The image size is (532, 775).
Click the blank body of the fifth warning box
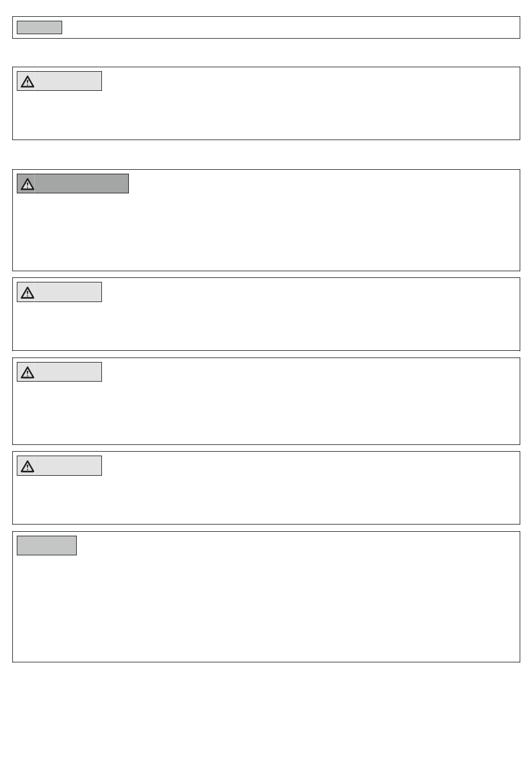[266, 500]
